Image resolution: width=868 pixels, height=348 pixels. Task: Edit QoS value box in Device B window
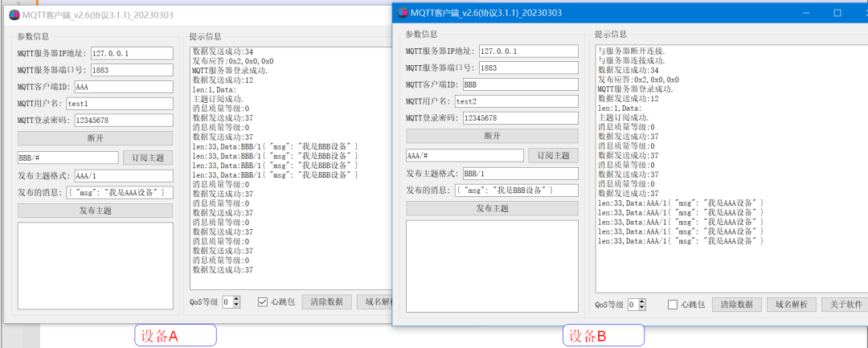(x=633, y=305)
